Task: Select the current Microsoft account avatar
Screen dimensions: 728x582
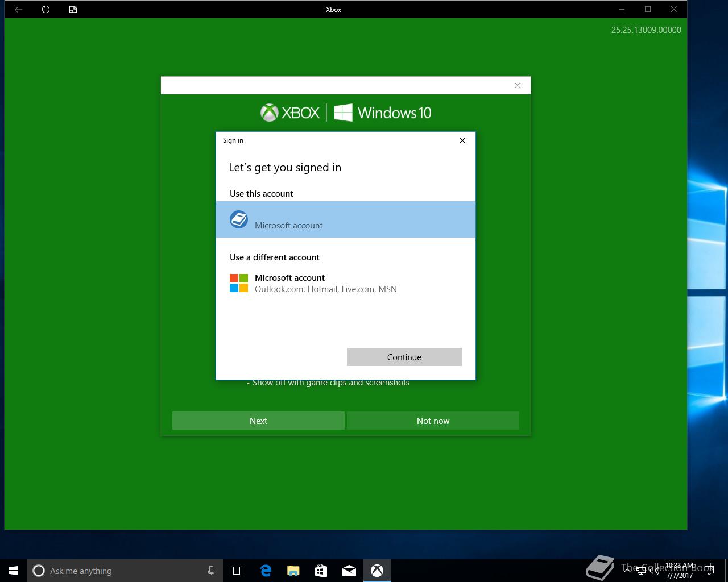Action: (239, 219)
